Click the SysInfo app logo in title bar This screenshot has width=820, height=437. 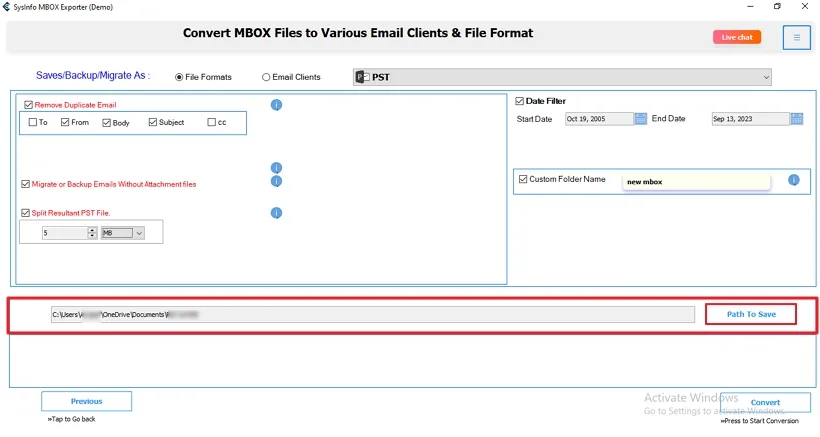(x=6, y=7)
